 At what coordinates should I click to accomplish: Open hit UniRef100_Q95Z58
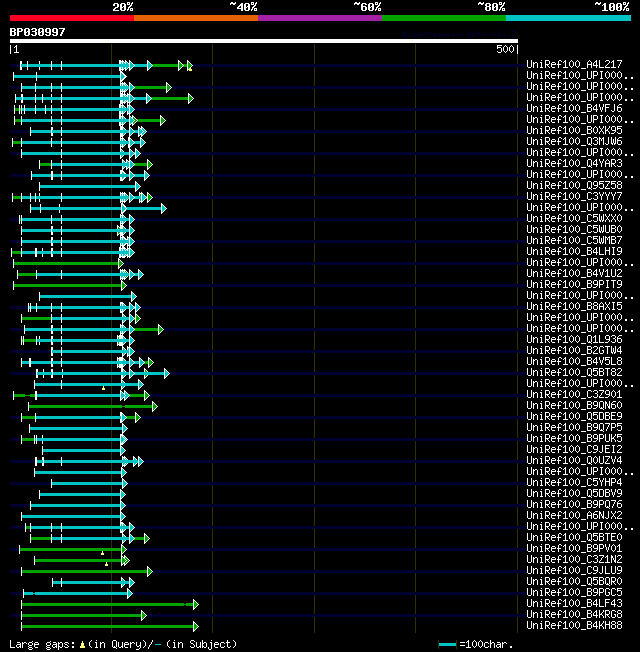coord(574,185)
